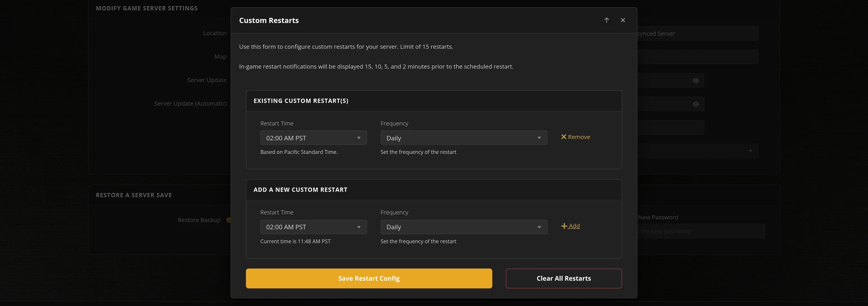Click the Server Update (Automatic) label
The height and width of the screenshot is (306, 868).
tap(190, 103)
